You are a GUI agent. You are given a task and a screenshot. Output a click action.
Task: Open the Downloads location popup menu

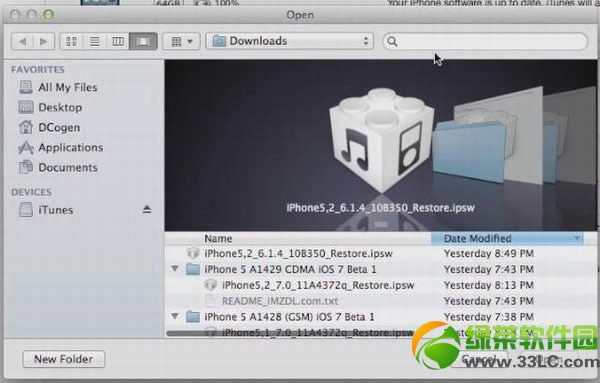click(x=290, y=41)
